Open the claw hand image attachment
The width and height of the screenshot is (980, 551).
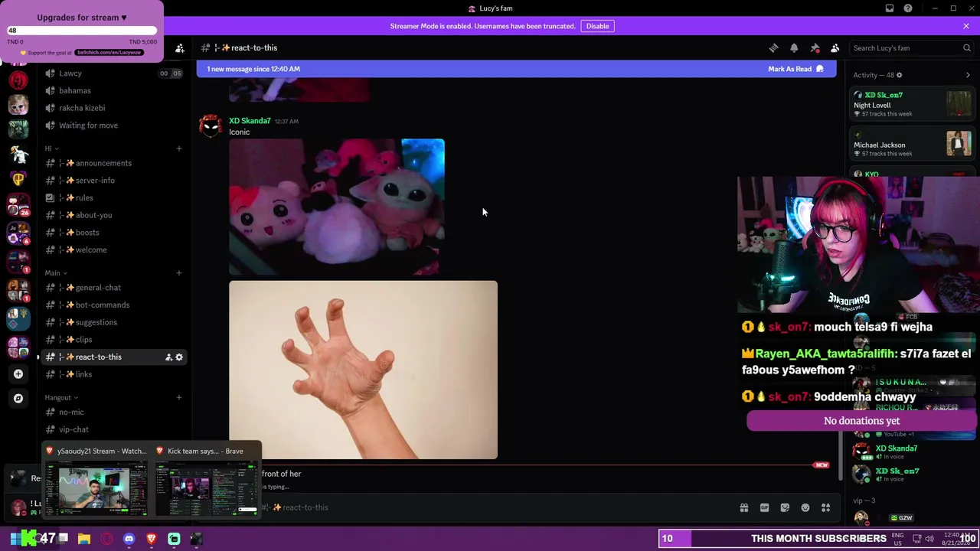tap(363, 370)
